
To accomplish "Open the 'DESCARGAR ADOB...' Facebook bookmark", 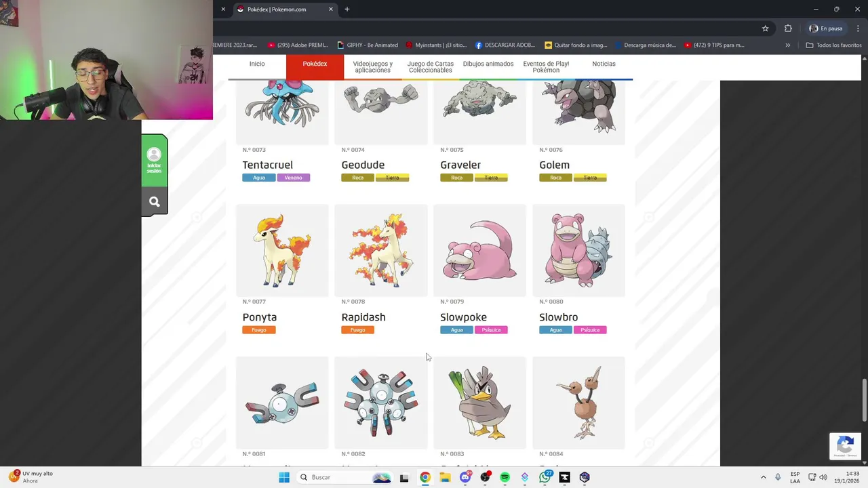I will (505, 45).
